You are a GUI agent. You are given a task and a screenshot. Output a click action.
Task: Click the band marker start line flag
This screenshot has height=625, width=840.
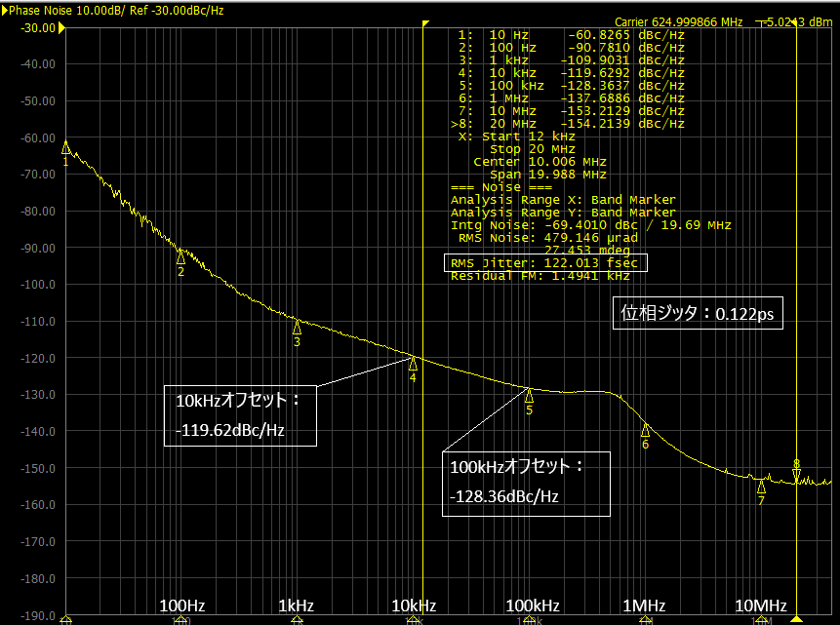click(426, 23)
